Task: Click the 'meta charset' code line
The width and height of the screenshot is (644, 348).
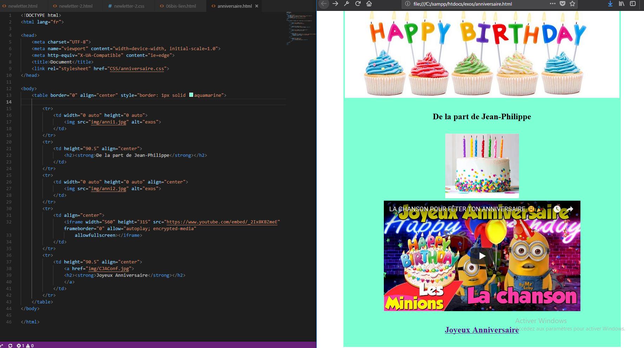Action: [61, 42]
